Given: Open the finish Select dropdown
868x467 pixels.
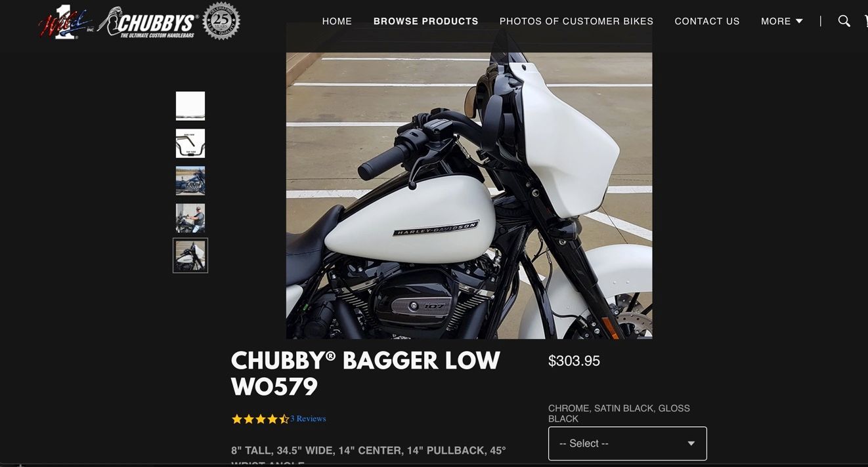Looking at the screenshot, I should coord(628,443).
